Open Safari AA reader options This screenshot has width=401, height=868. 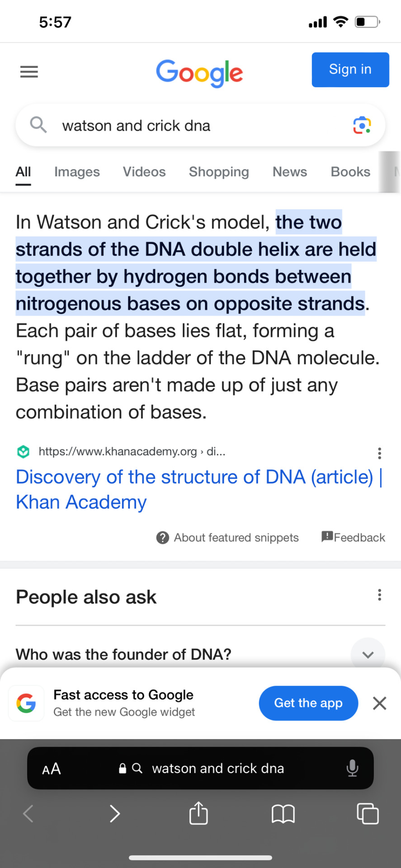pyautogui.click(x=51, y=768)
